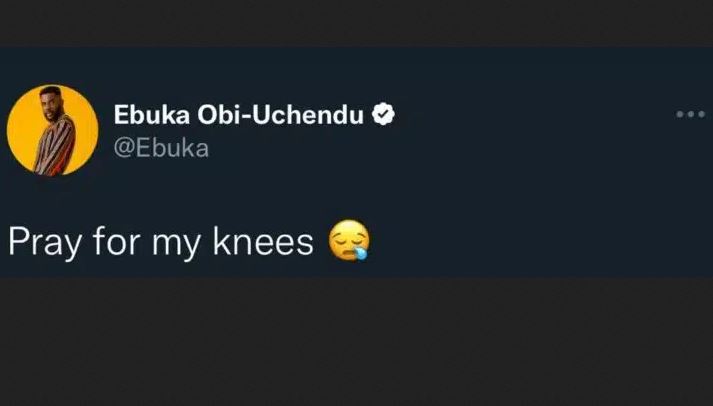This screenshot has height=406, width=713.
Task: Click the tweet text "Pray for my knees"
Action: click(160, 241)
